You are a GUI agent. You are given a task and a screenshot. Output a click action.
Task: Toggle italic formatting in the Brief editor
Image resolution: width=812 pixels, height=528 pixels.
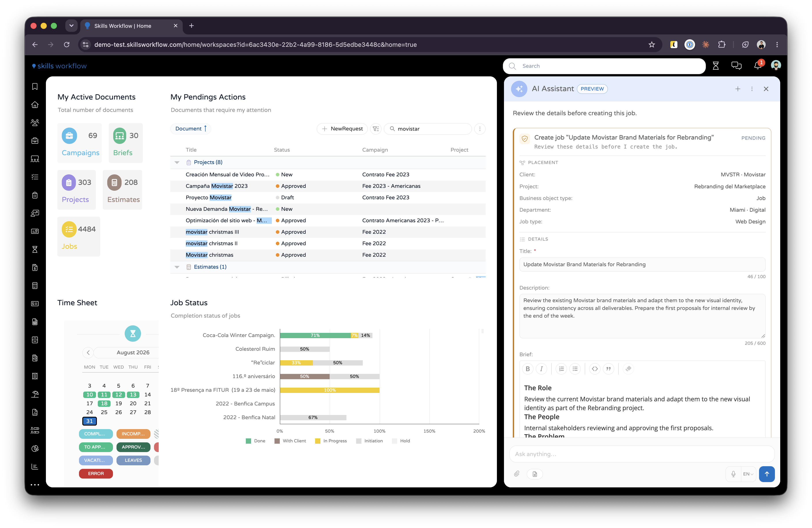pyautogui.click(x=541, y=369)
